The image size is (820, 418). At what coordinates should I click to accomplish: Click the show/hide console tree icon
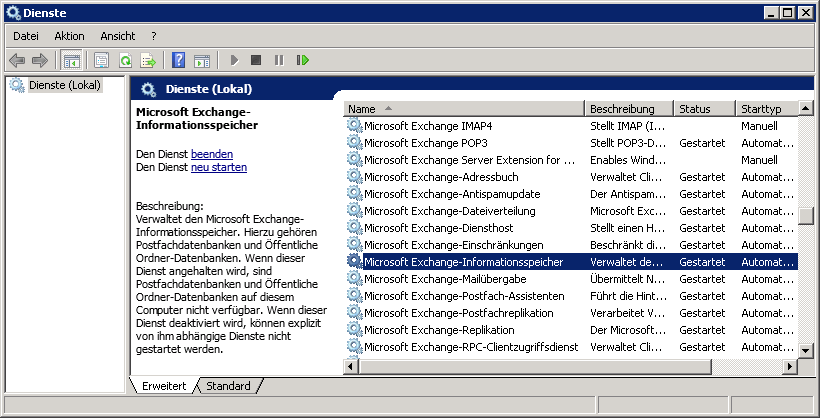pyautogui.click(x=72, y=61)
